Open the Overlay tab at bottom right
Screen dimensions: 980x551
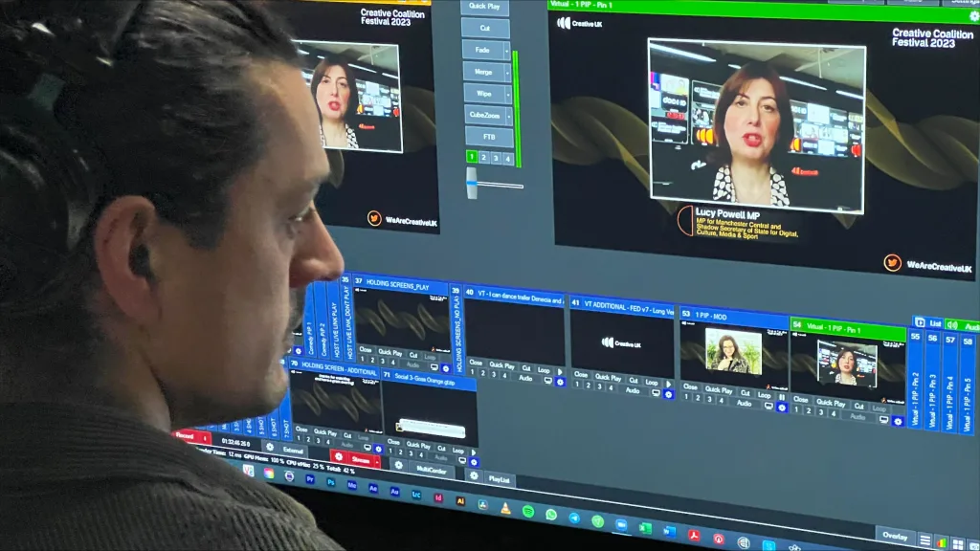[895, 536]
